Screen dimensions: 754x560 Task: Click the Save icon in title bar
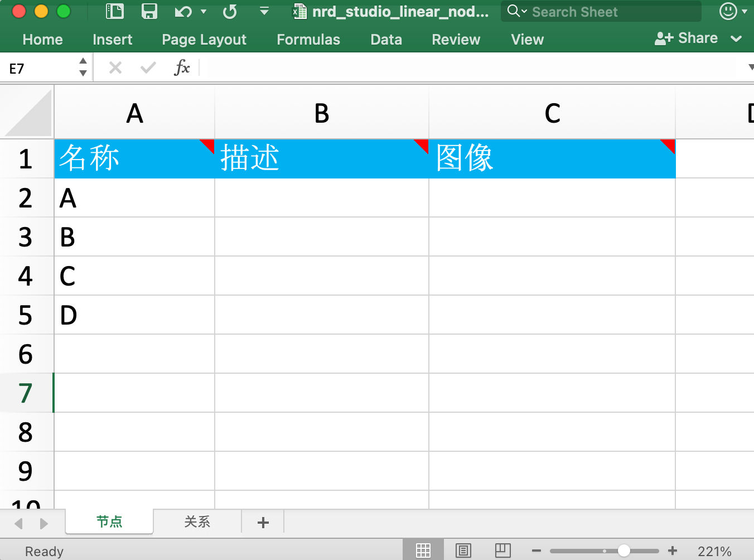click(149, 11)
